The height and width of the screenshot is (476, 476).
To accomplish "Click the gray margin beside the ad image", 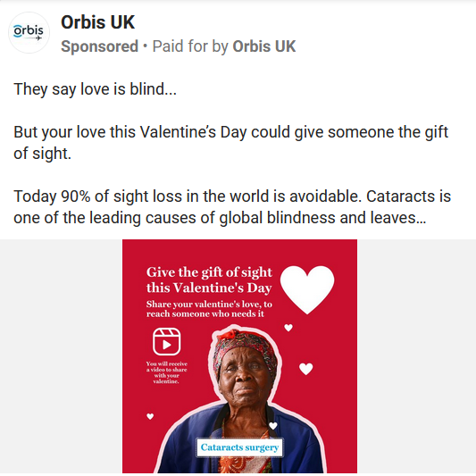I will click(x=61, y=356).
